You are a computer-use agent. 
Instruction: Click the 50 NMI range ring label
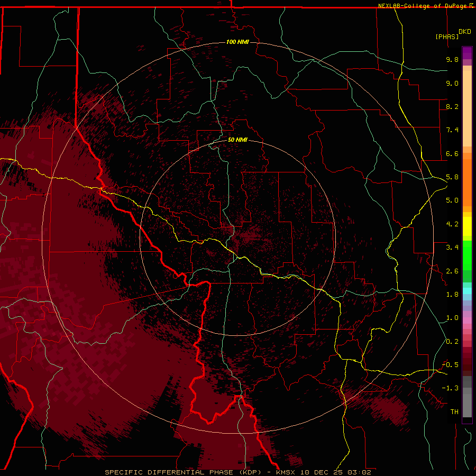coord(237,140)
